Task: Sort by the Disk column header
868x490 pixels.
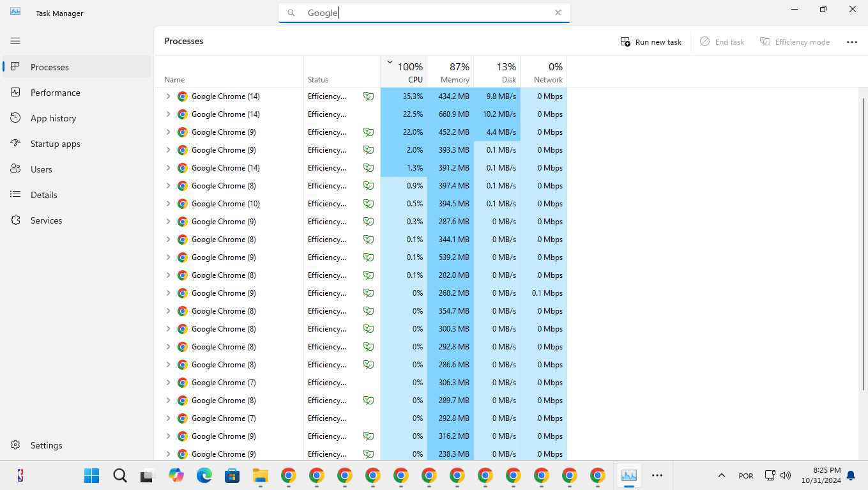Action: coord(497,72)
